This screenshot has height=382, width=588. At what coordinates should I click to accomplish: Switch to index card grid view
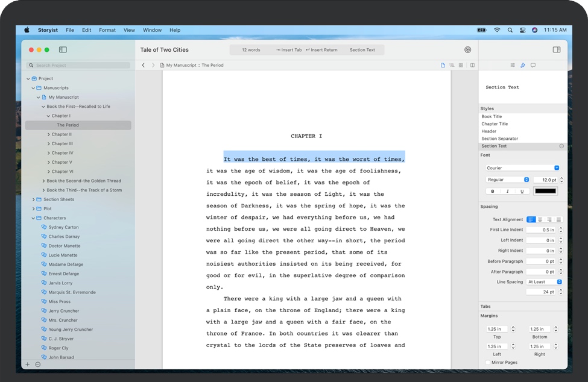pyautogui.click(x=461, y=65)
